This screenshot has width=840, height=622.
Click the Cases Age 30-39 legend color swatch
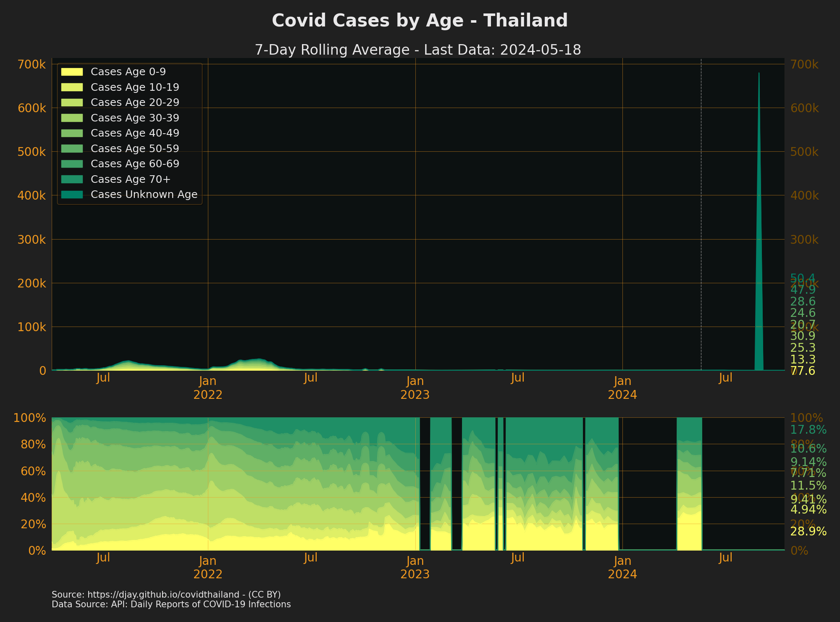[x=72, y=118]
